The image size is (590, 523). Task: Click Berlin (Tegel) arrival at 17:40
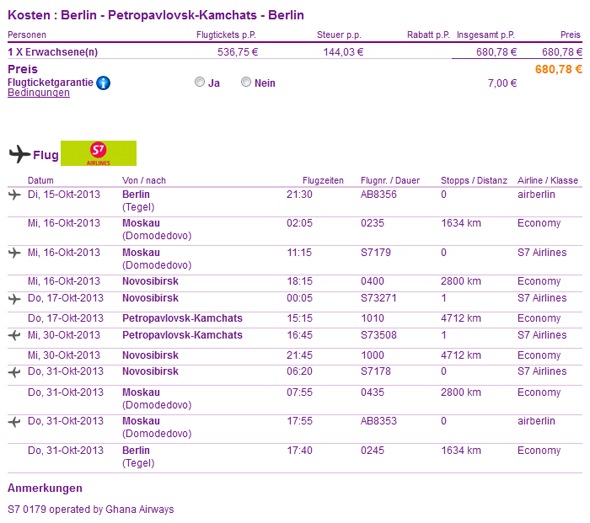138,456
